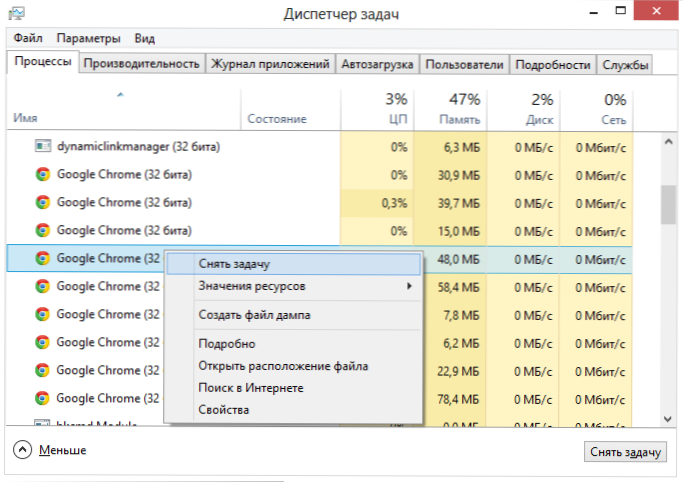This screenshot has width=683, height=482.
Task: Sort by the ЦП column header
Action: click(377, 109)
